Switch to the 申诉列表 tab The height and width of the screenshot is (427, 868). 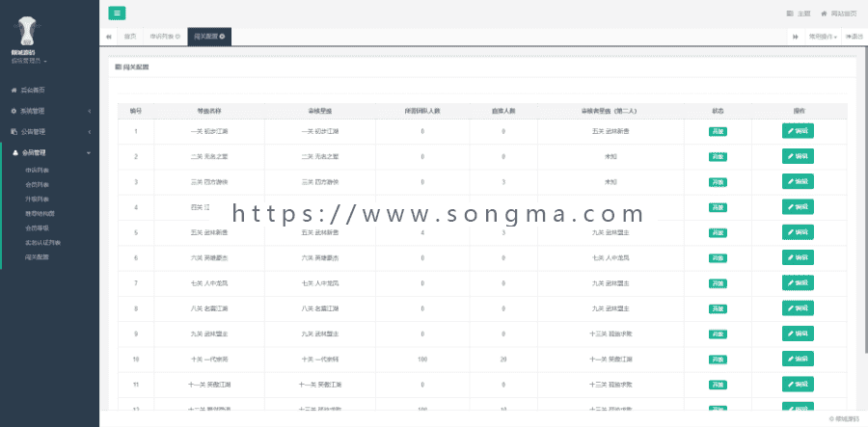coord(162,37)
